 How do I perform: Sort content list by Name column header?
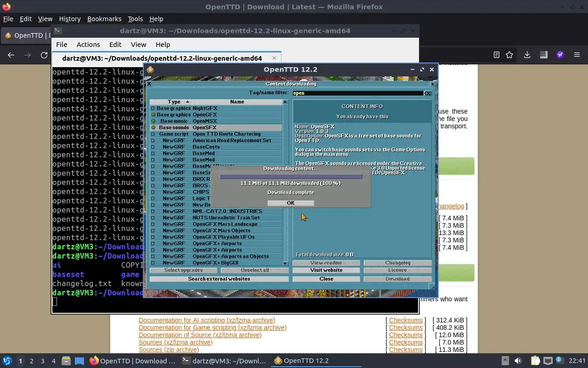[237, 102]
